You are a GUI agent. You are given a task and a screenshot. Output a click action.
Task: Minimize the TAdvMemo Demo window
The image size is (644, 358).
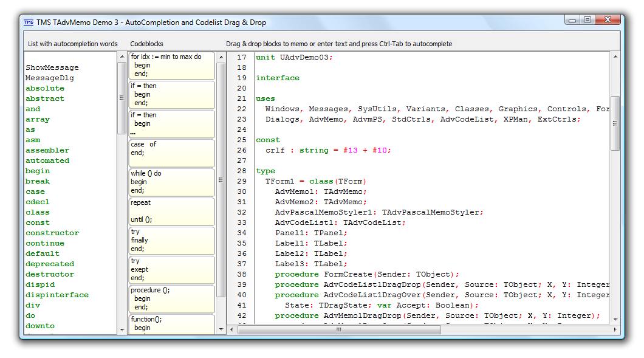click(572, 19)
